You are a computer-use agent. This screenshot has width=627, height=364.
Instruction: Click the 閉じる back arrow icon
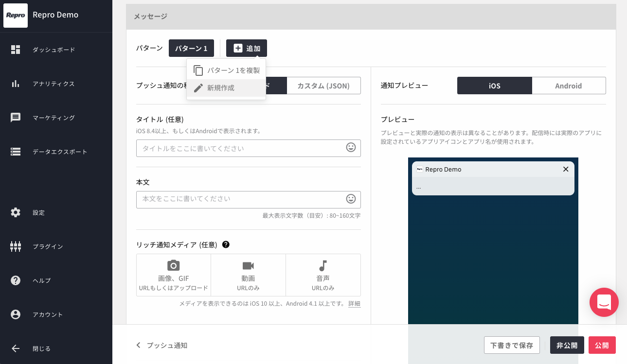coord(16,348)
